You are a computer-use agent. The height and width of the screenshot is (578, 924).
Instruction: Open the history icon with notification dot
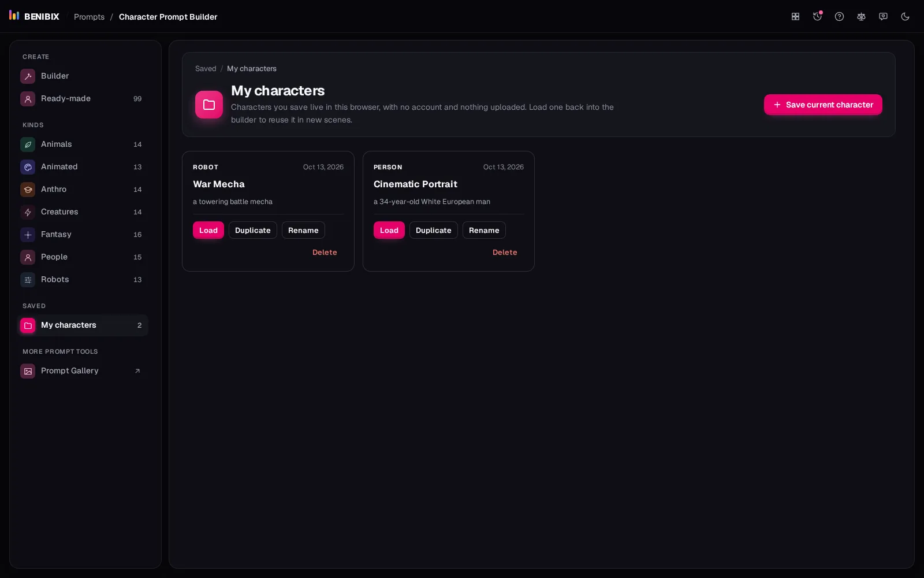pyautogui.click(x=817, y=17)
